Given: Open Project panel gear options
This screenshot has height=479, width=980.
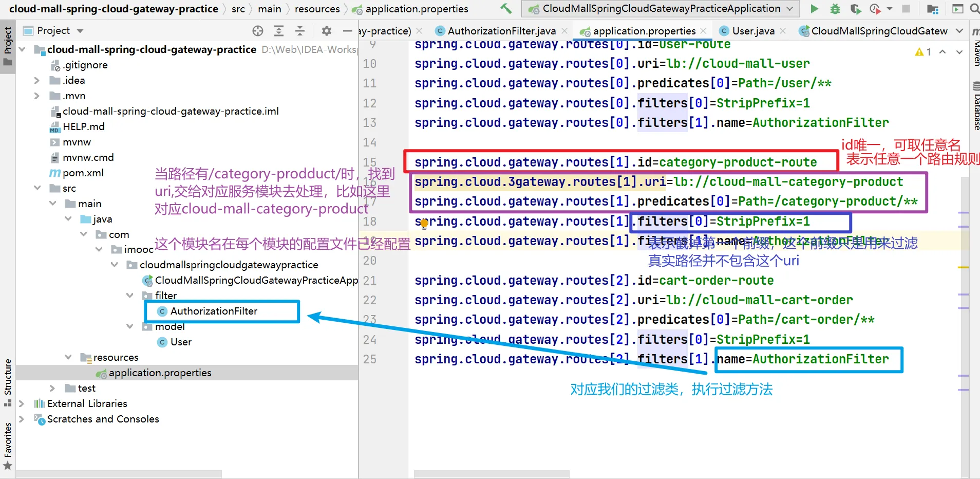Looking at the screenshot, I should pos(326,31).
